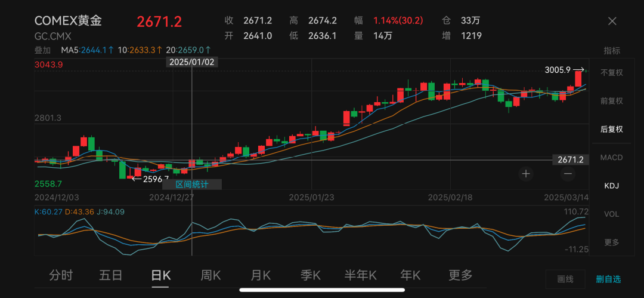Zoom in chart with plus icon
644x298 pixels.
click(x=526, y=174)
